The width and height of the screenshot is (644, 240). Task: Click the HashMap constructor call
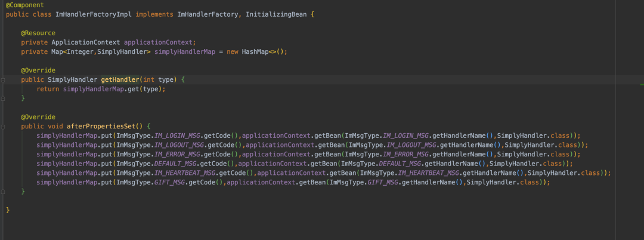pyautogui.click(x=257, y=52)
